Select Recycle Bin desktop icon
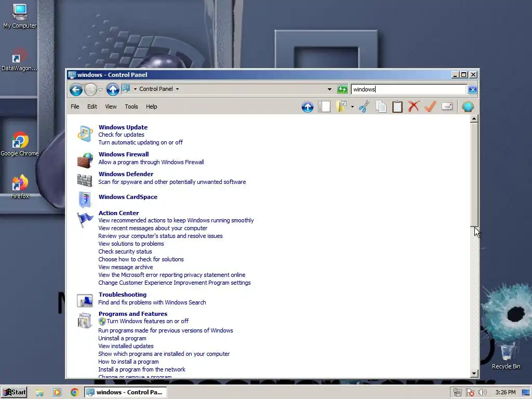The width and height of the screenshot is (532, 399). (x=506, y=355)
